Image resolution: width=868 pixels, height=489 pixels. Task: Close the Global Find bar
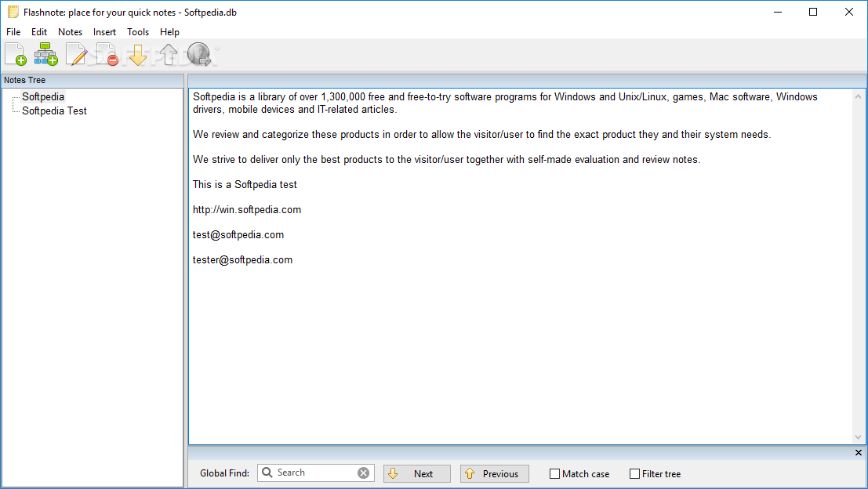click(859, 452)
